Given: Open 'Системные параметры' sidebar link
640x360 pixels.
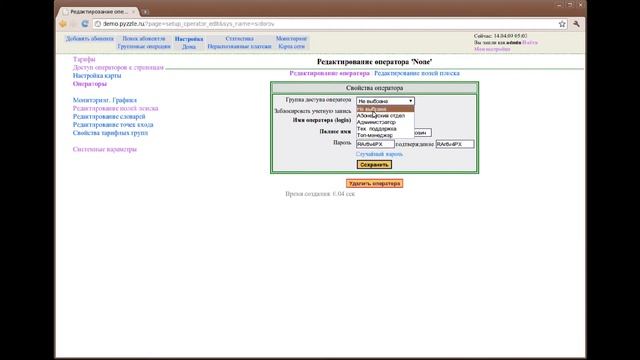Looking at the screenshot, I should coord(104,149).
